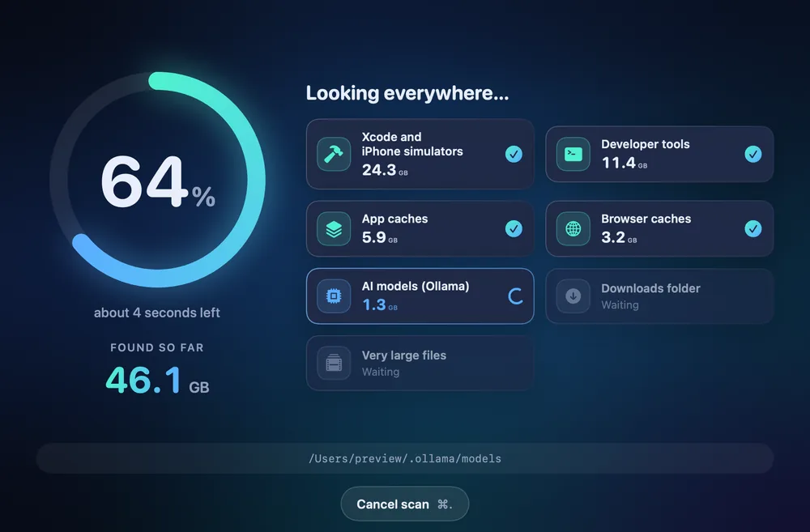This screenshot has width=810, height=532.
Task: Click the globe icon for Browser caches
Action: click(573, 228)
